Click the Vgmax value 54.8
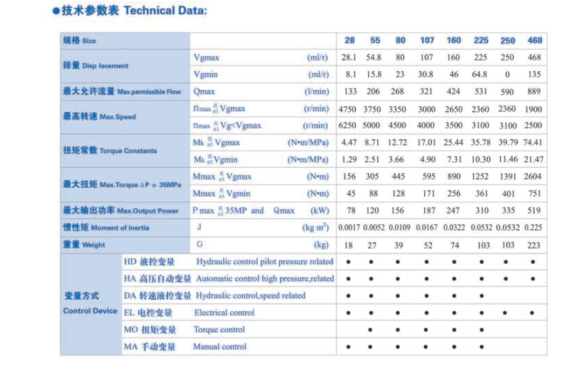Screen dimensions: 588x368 (375, 58)
